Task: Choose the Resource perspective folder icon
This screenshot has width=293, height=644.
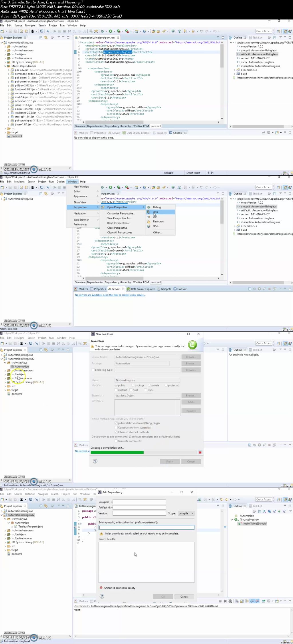Action: pos(149,221)
